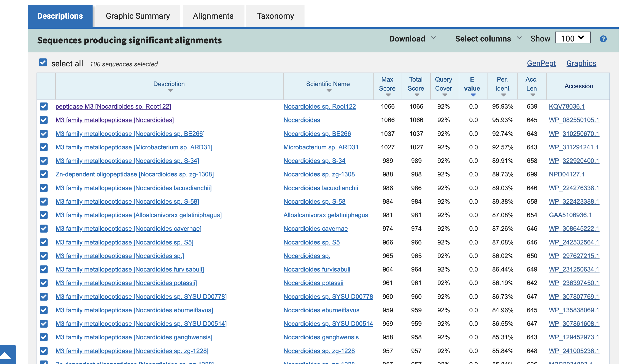Viewport: 633px width, 364px height.
Task: Toggle the select all checkbox
Action: [x=43, y=63]
